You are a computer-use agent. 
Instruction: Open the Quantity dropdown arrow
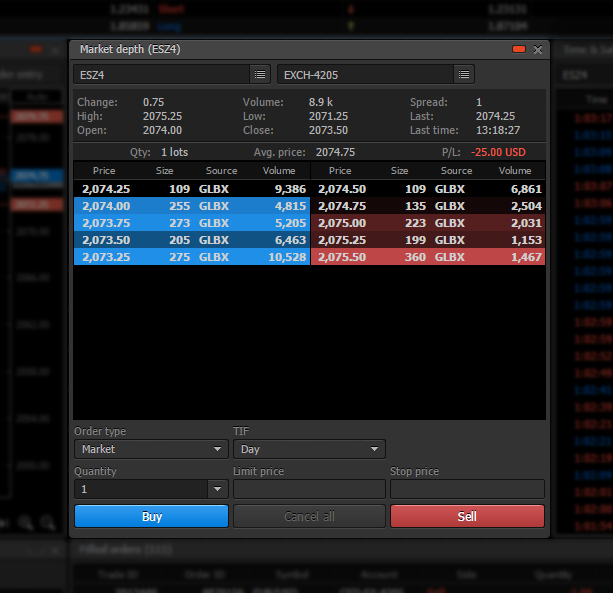[218, 489]
